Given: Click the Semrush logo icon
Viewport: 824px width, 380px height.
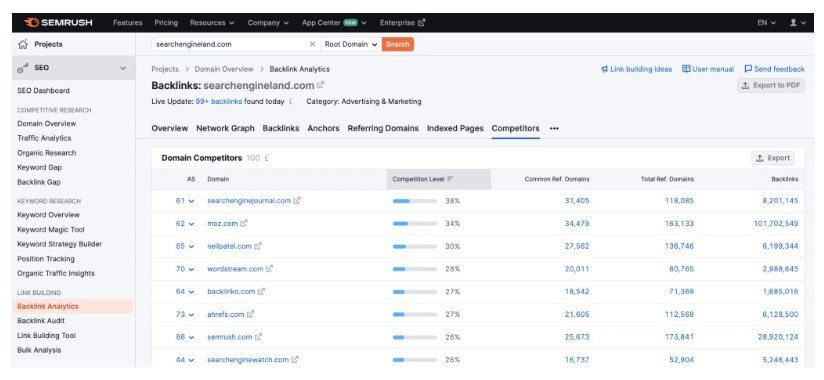Looking at the screenshot, I should pos(32,23).
